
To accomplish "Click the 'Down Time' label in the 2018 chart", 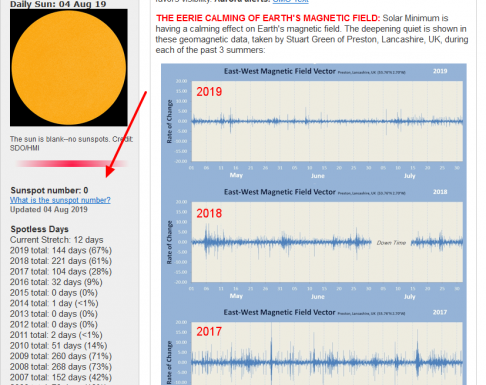I will (391, 243).
